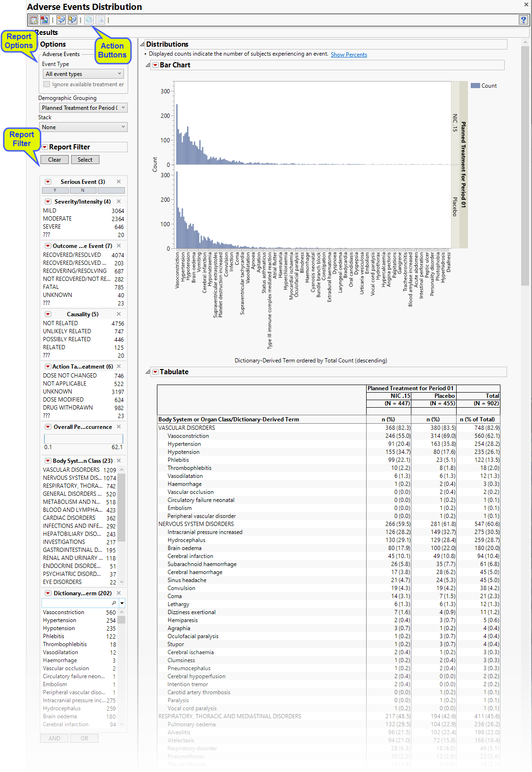This screenshot has width=532, height=772.
Task: Click the second toolbar icon with red square
Action: [x=44, y=20]
